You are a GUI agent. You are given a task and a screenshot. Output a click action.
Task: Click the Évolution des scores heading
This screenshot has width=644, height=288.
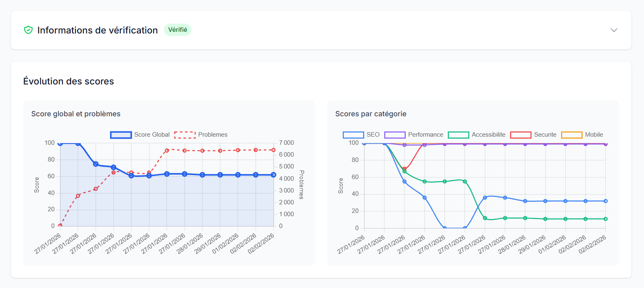(x=69, y=81)
